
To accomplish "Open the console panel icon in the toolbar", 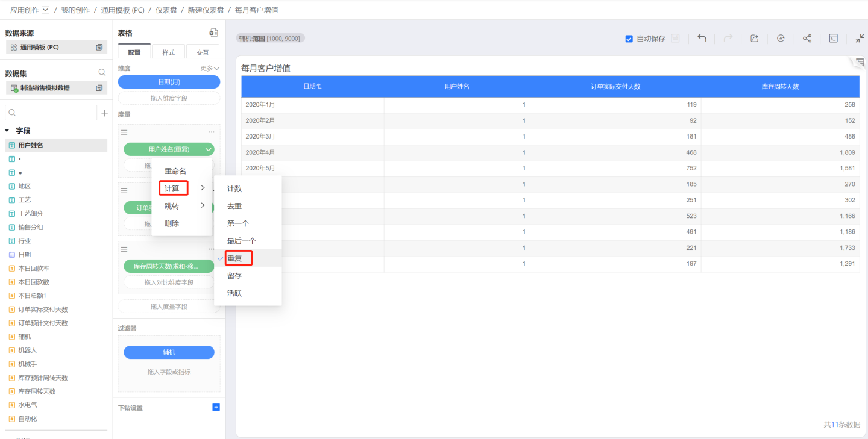I will coord(833,38).
